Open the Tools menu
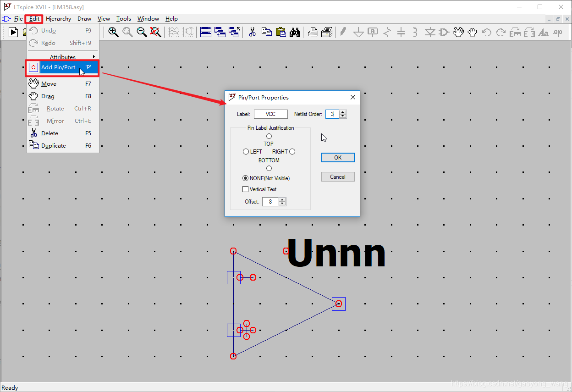Image resolution: width=572 pixels, height=392 pixels. click(123, 19)
